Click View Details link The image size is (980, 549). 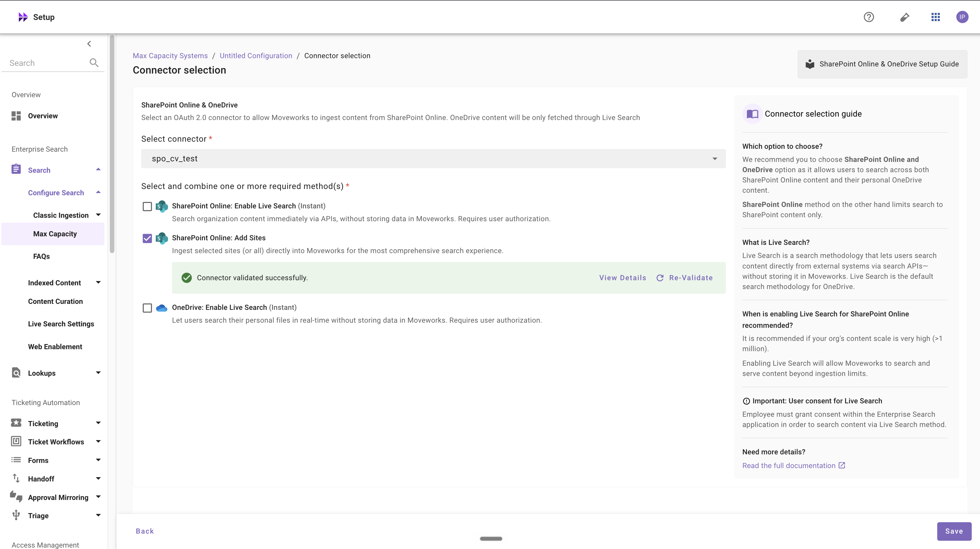pyautogui.click(x=622, y=278)
